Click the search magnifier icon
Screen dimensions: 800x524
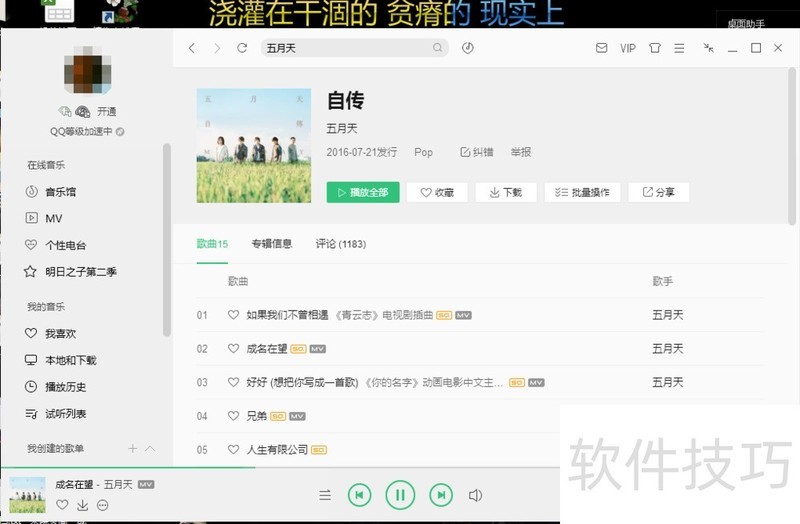[437, 47]
